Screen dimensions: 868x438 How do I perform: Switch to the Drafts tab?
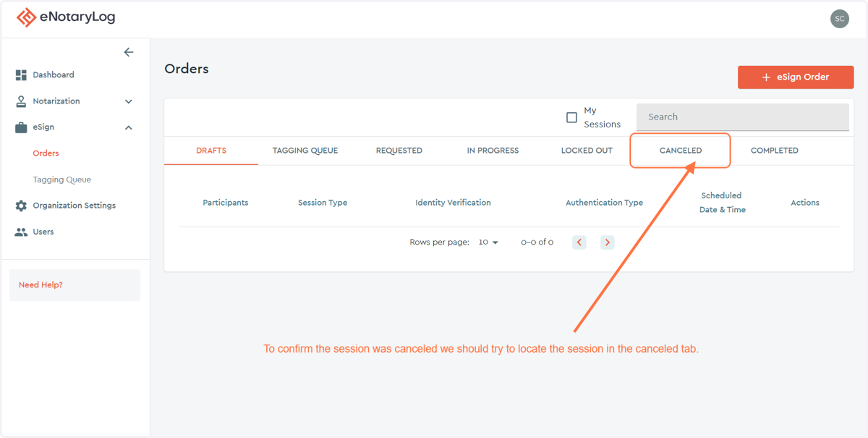pos(211,151)
